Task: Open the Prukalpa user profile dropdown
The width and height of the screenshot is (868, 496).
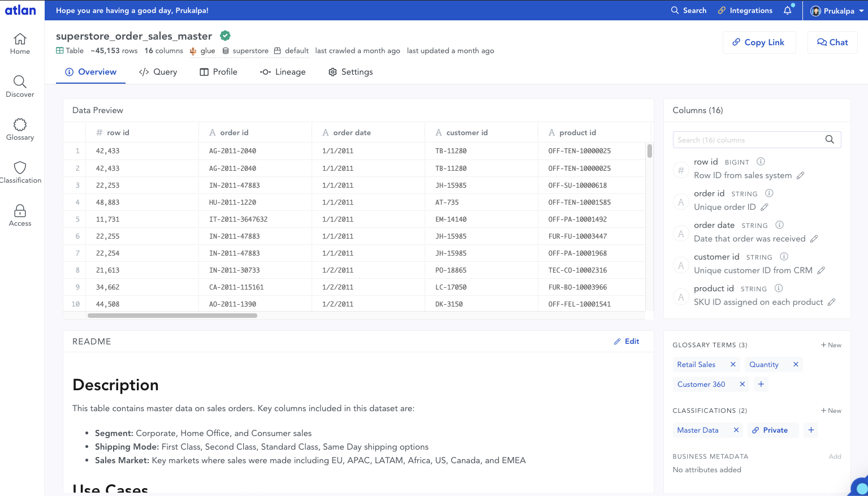Action: (x=837, y=11)
